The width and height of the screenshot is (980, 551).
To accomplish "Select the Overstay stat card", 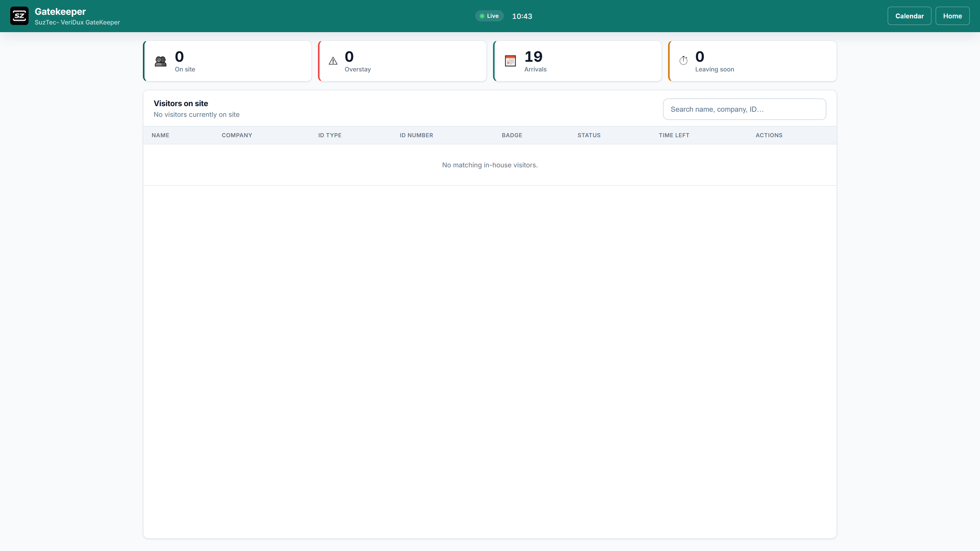I will 402,61.
